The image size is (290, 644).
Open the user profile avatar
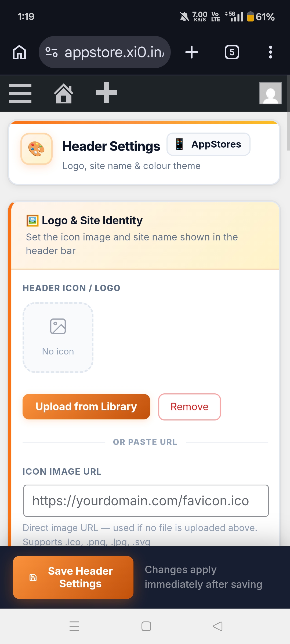coord(270,93)
